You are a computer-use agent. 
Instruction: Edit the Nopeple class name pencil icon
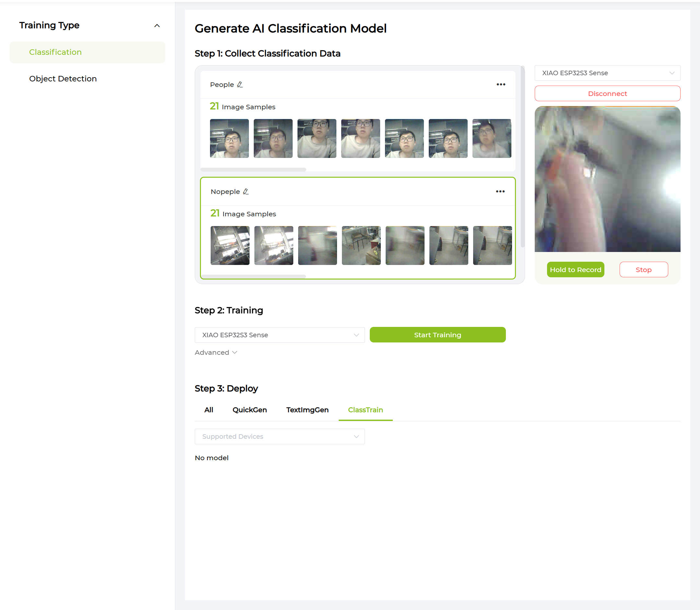[x=246, y=192]
